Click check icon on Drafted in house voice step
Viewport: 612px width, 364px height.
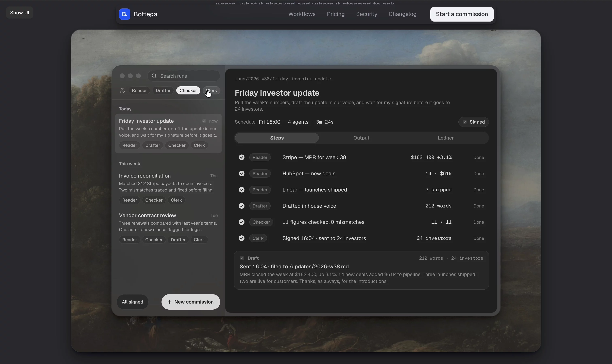click(x=242, y=206)
